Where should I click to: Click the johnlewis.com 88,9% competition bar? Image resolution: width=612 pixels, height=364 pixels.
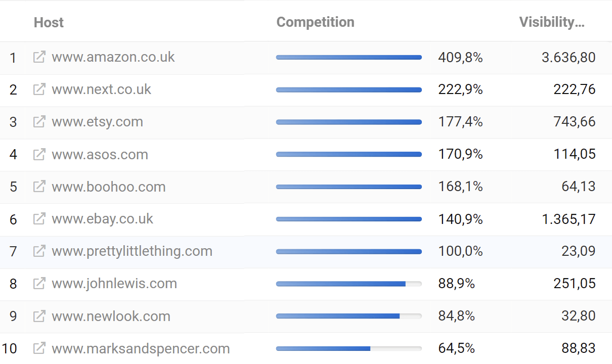(349, 284)
